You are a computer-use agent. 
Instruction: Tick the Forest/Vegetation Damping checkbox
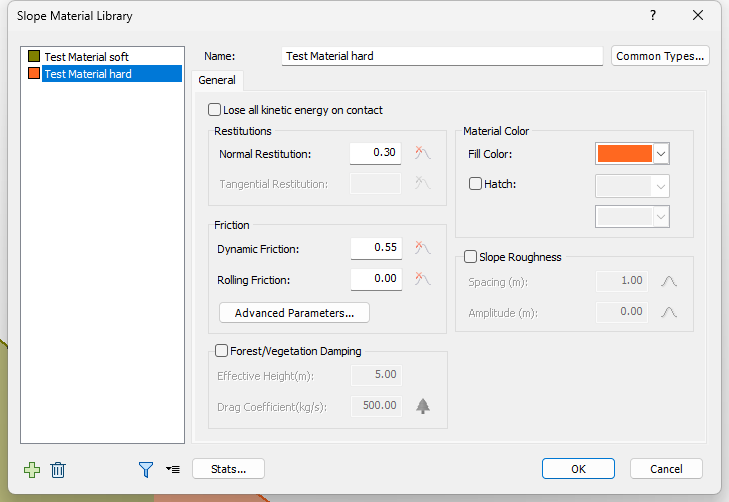[222, 351]
